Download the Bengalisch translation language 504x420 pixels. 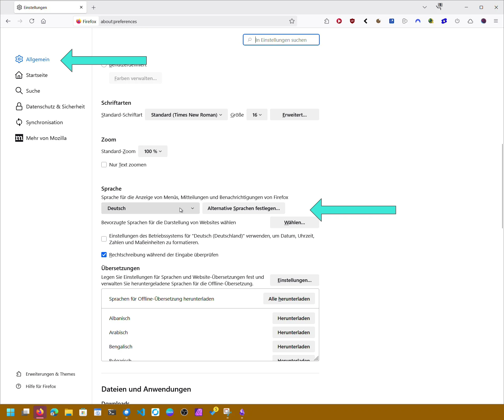(x=294, y=346)
